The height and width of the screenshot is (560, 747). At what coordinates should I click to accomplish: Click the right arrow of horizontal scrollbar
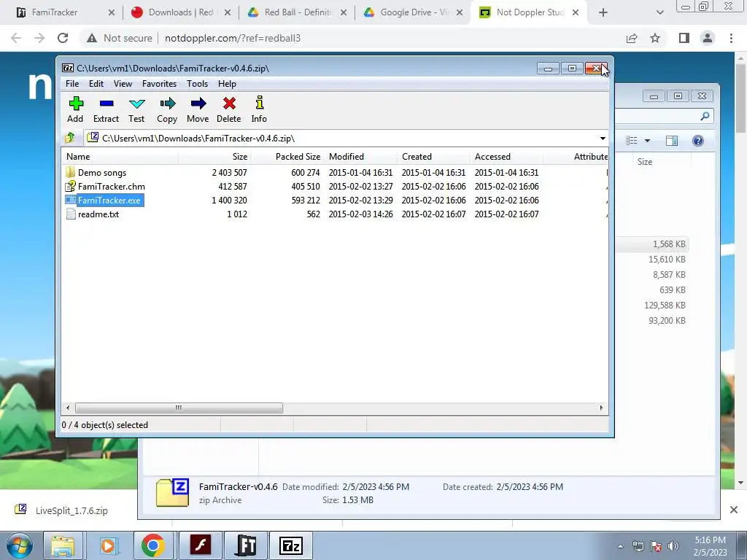pyautogui.click(x=601, y=408)
